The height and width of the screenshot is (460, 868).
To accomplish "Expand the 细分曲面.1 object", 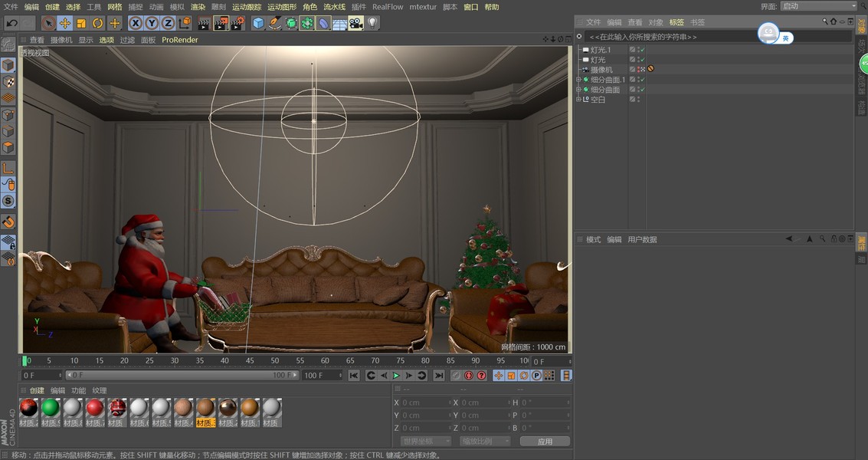I will pyautogui.click(x=578, y=80).
